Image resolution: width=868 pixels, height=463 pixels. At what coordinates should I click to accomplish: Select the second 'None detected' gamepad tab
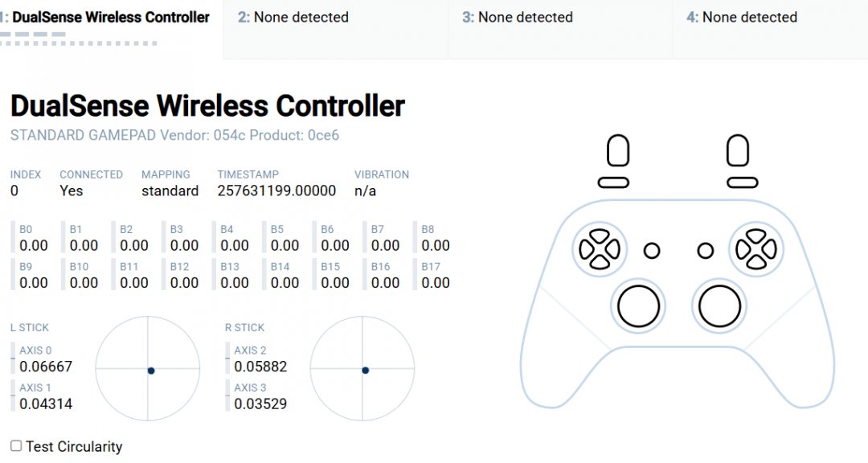[293, 18]
